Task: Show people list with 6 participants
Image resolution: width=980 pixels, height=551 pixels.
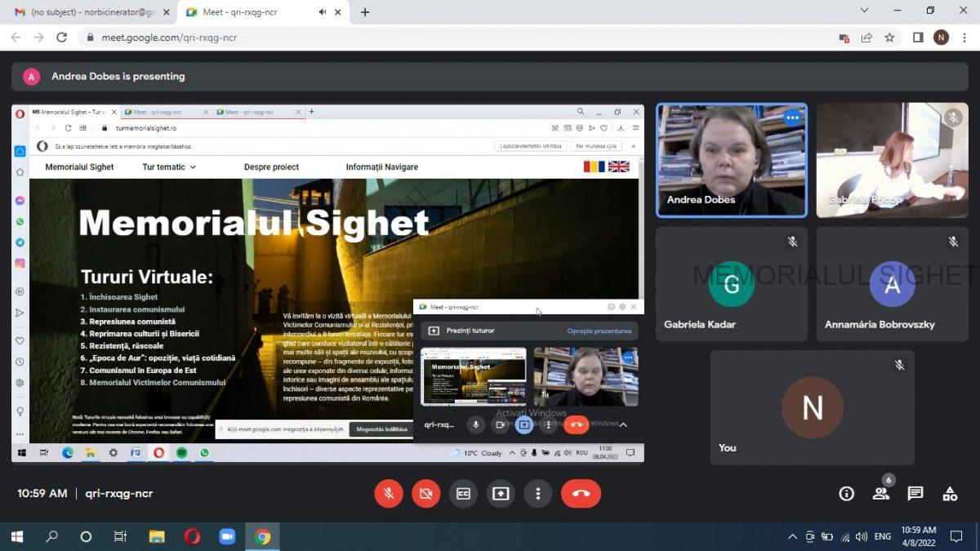Action: point(881,493)
